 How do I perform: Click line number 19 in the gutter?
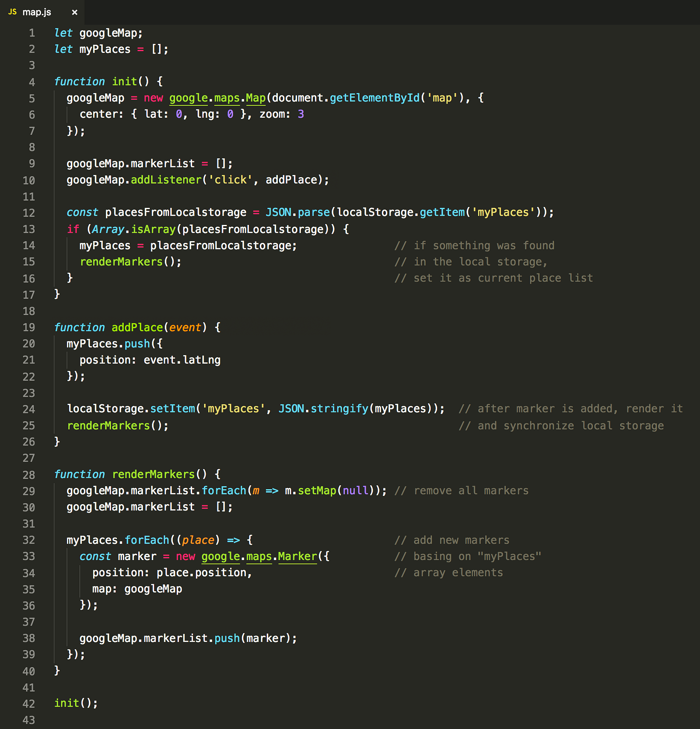coord(29,328)
